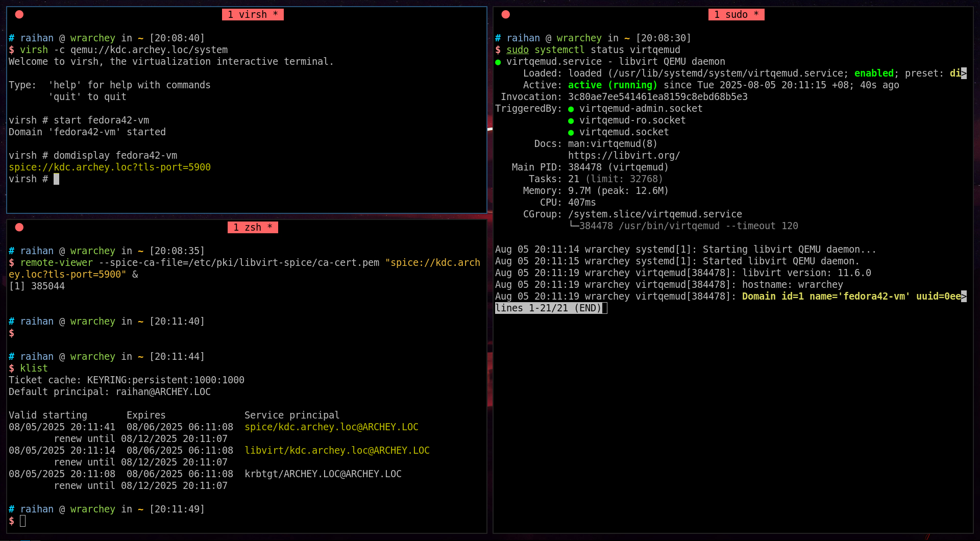Click truncation arrow after uuid=0ee
980x541 pixels.
click(x=964, y=297)
